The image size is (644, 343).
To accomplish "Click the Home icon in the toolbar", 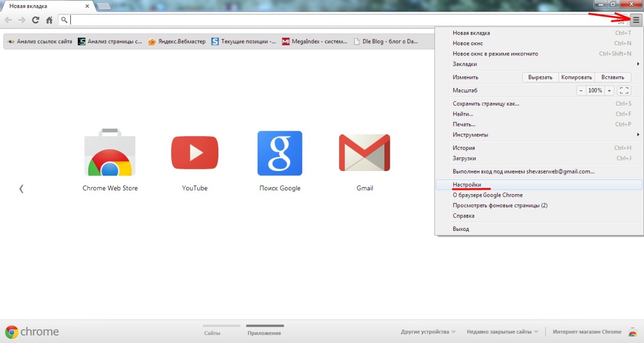I will click(49, 20).
